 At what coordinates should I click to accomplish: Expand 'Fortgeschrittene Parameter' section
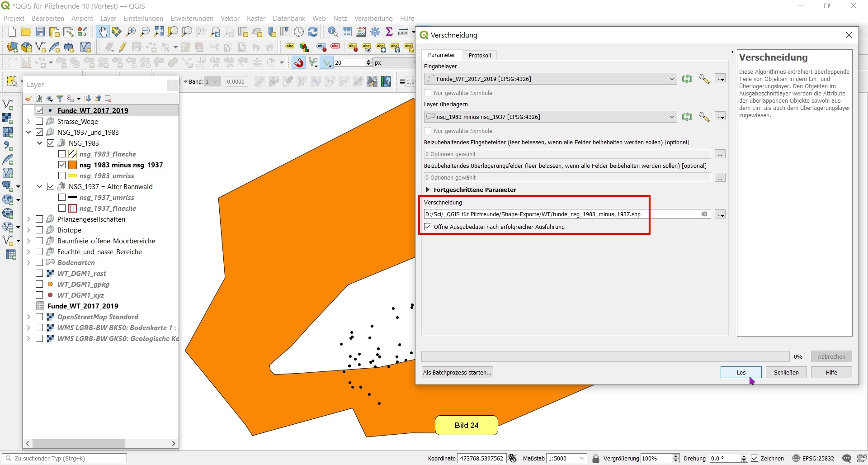[x=428, y=190]
